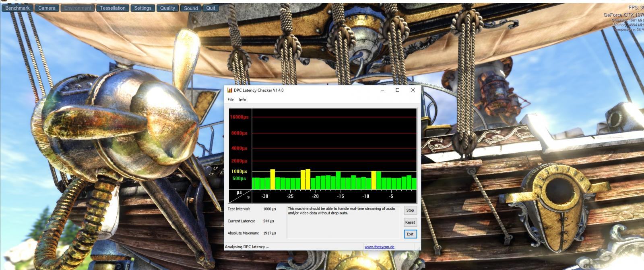
Task: Click the 16000µs axis label
Action: [x=239, y=117]
